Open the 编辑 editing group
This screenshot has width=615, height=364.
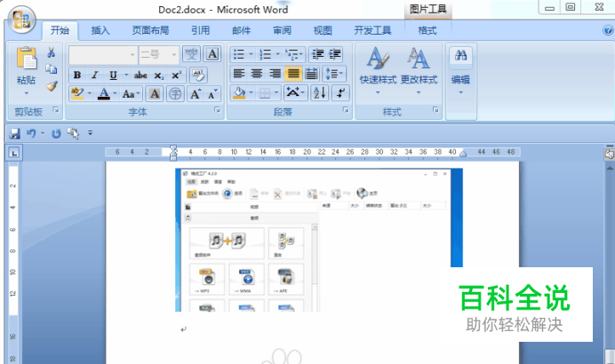461,70
